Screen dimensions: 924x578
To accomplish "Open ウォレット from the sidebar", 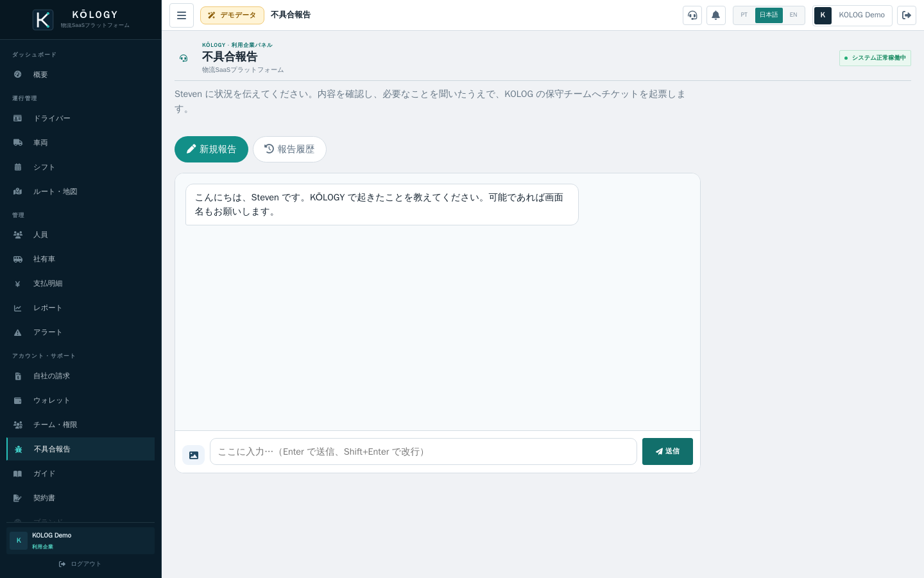I will coord(80,400).
